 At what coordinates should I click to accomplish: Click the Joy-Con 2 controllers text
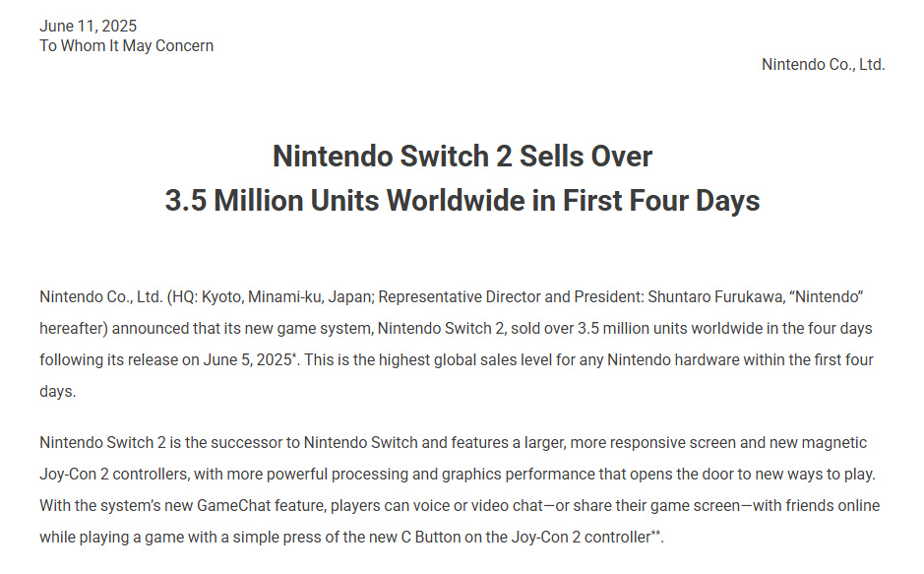click(x=114, y=474)
